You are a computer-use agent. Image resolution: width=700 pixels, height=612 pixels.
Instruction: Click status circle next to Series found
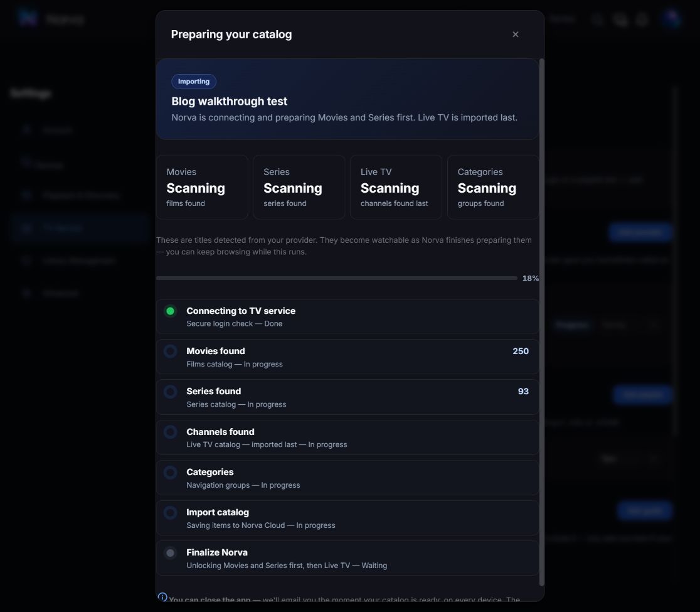pyautogui.click(x=170, y=392)
